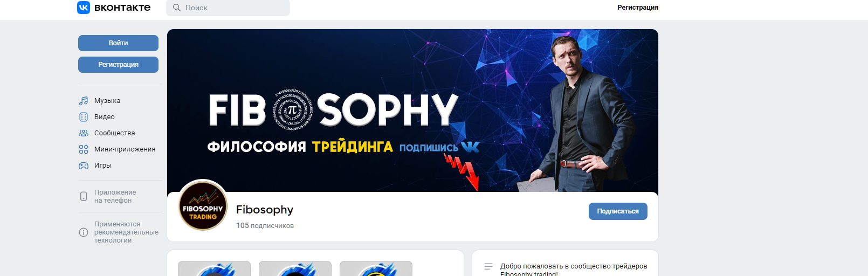
Task: Open the Видео icon in sidebar
Action: pos(84,117)
